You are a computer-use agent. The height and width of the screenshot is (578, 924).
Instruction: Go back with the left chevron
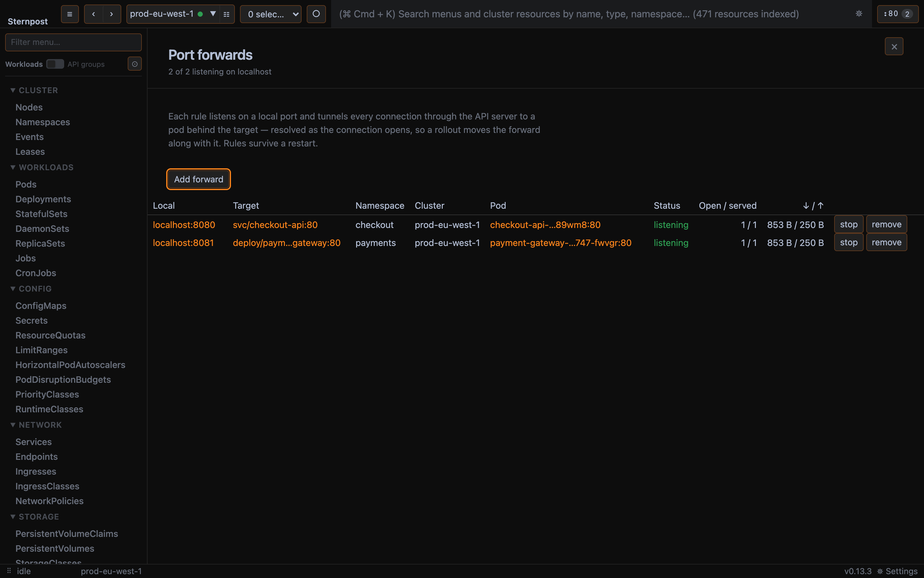tap(94, 14)
